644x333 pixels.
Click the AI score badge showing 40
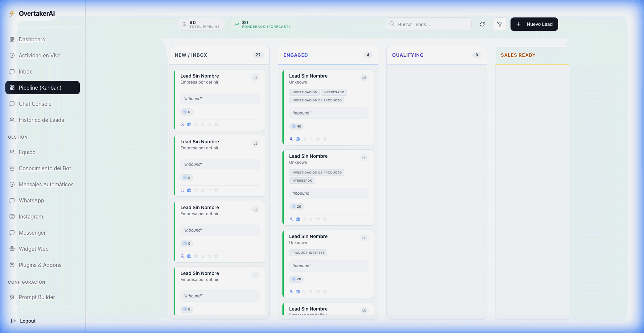click(296, 126)
